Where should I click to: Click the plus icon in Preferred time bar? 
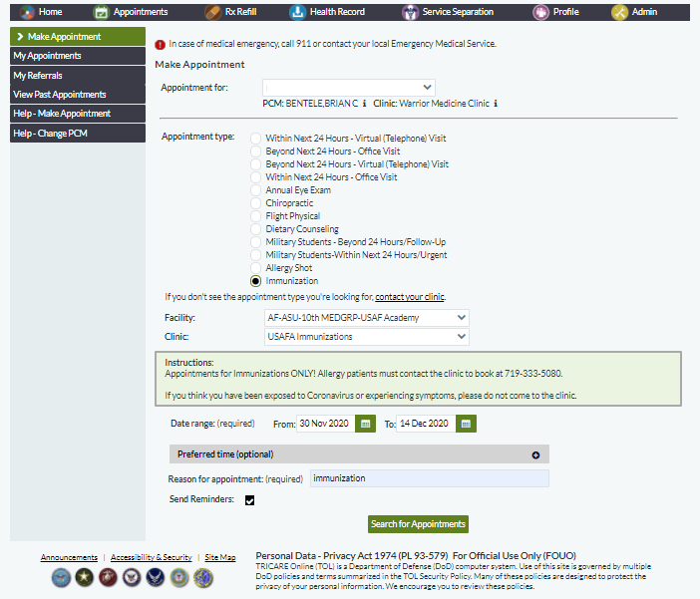(535, 454)
